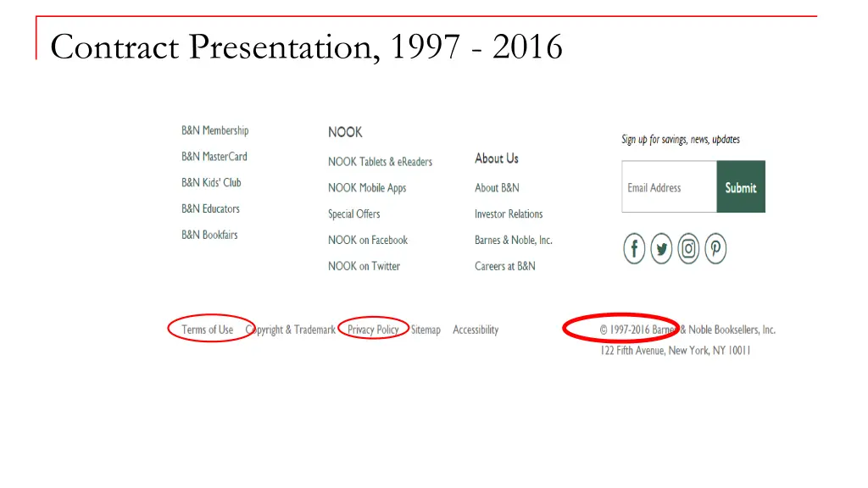868x488 pixels.
Task: View Special Offers link
Action: coord(353,214)
